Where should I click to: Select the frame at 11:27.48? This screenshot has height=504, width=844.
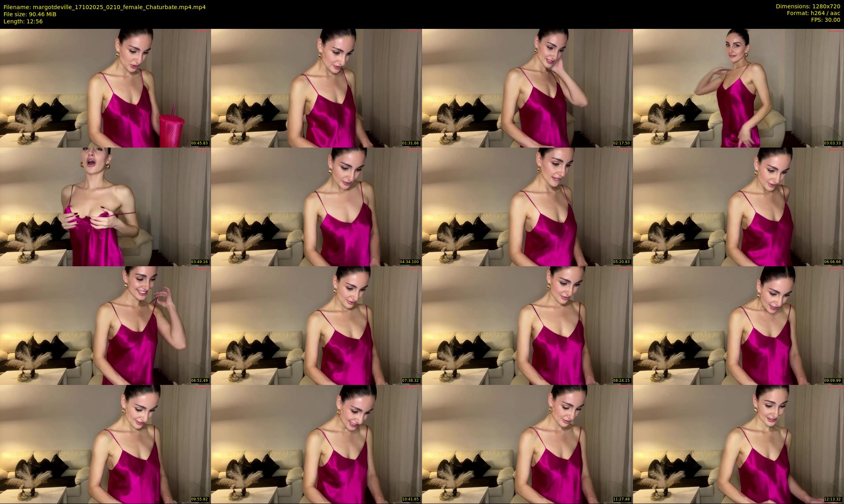(x=527, y=444)
